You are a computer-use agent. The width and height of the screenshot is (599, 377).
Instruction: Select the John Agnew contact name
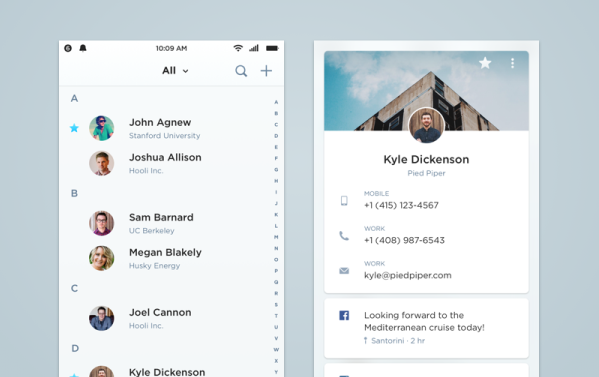pos(160,122)
